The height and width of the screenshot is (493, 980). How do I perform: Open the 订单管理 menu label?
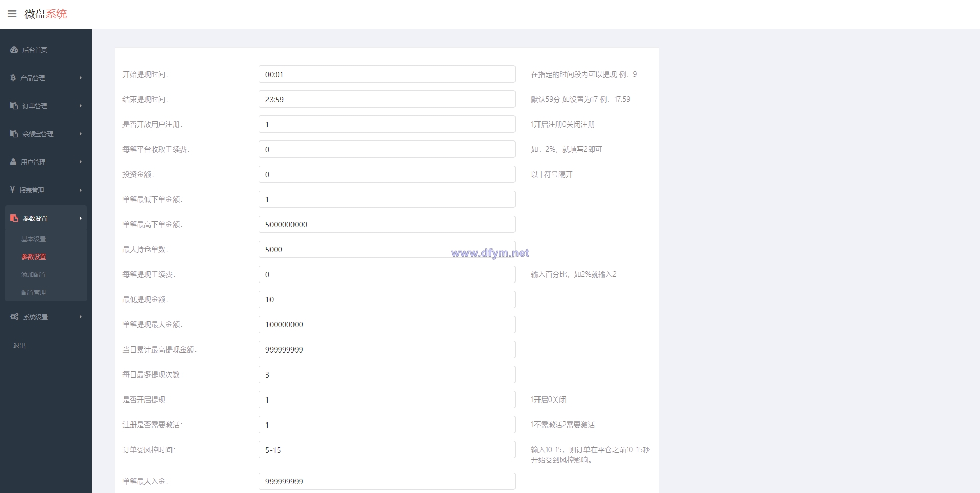pos(35,106)
